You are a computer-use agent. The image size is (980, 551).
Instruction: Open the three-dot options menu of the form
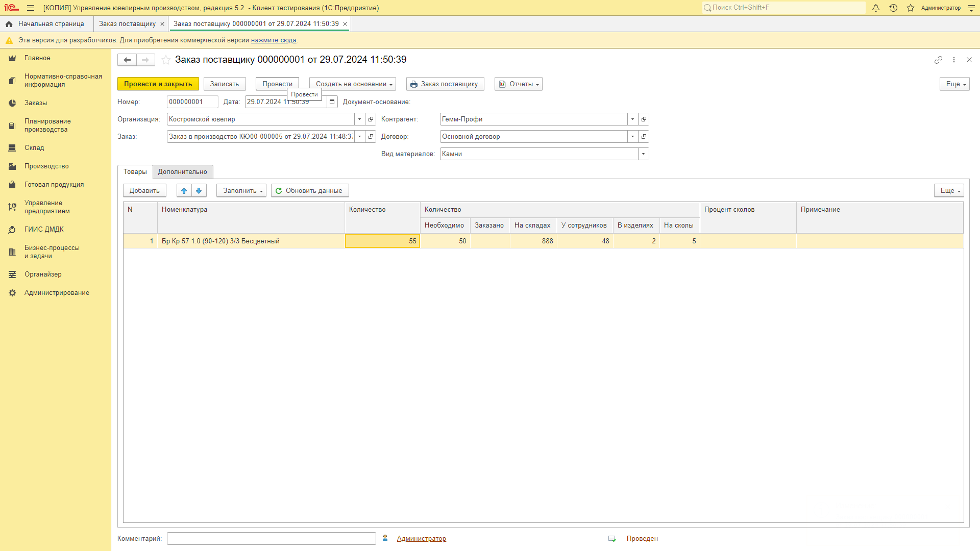pos(954,60)
